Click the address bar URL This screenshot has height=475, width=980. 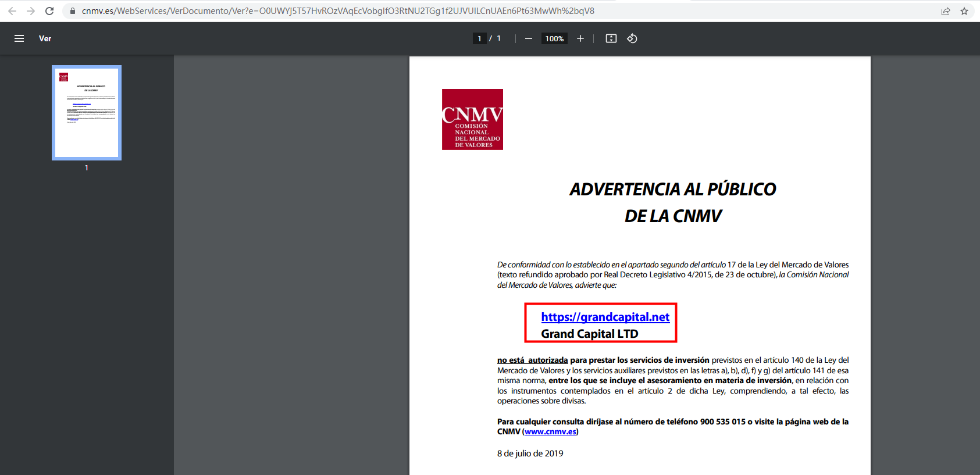338,11
